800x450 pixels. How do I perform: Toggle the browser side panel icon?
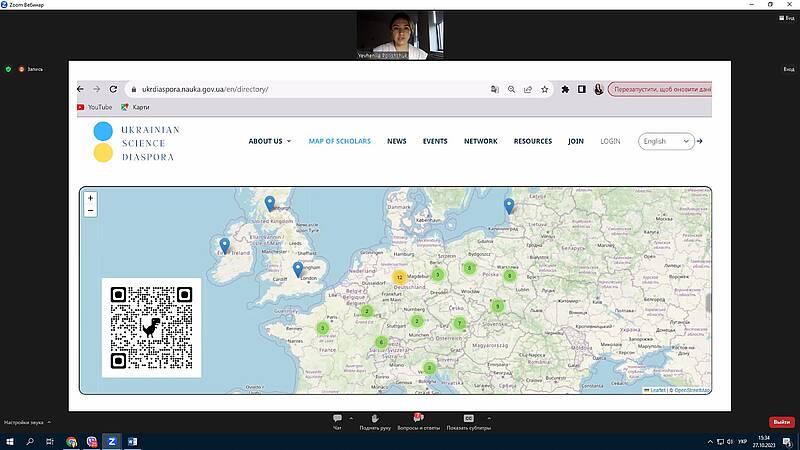tap(582, 89)
